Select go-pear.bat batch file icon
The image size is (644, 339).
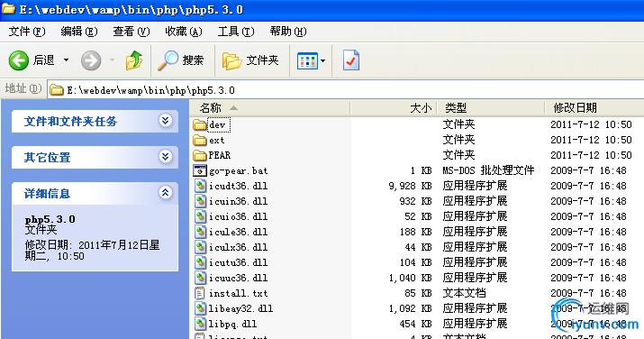tap(200, 170)
